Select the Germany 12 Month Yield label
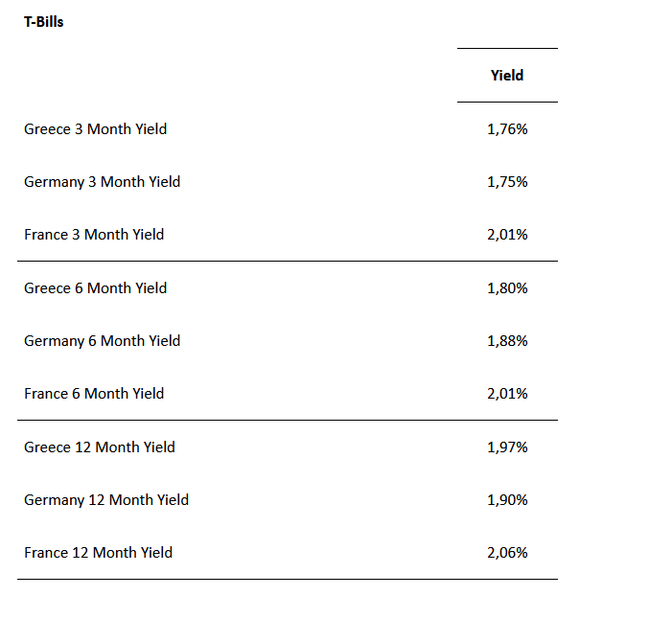 point(106,500)
